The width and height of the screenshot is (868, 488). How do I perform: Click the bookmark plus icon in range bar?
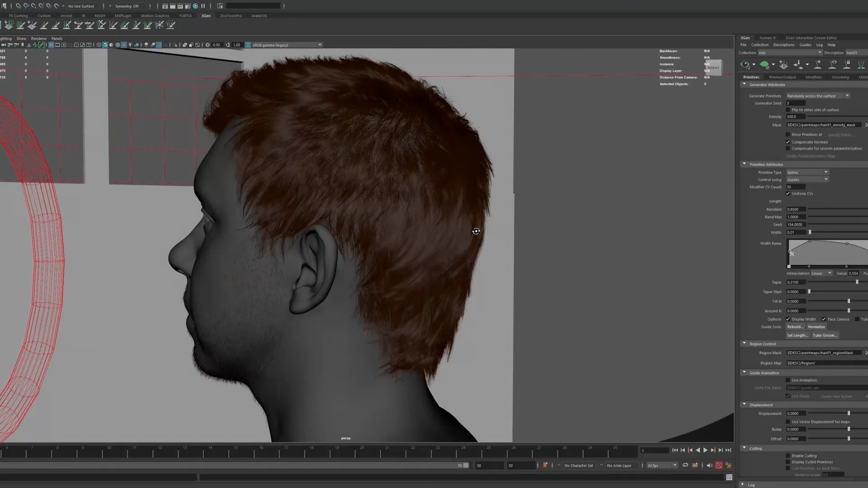tap(545, 465)
